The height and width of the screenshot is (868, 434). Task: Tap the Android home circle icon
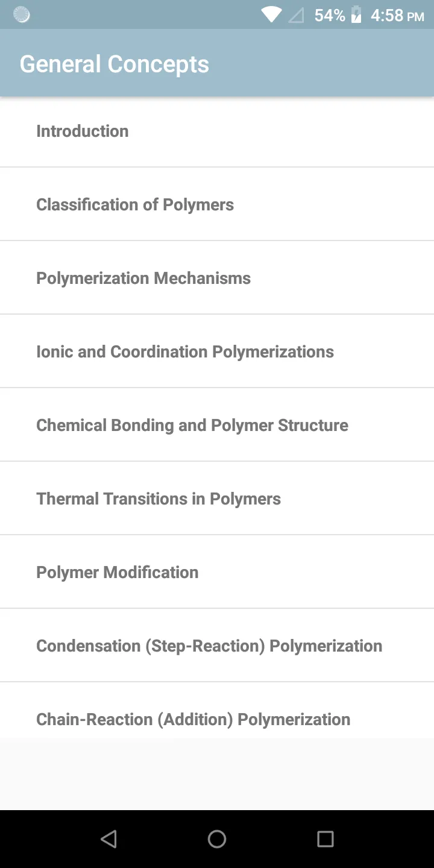[x=217, y=839]
